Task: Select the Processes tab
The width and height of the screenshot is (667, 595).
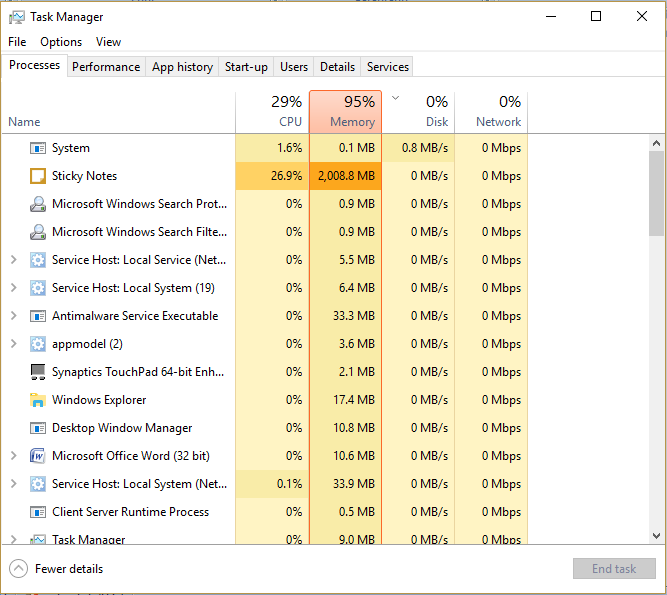Action: click(x=34, y=65)
